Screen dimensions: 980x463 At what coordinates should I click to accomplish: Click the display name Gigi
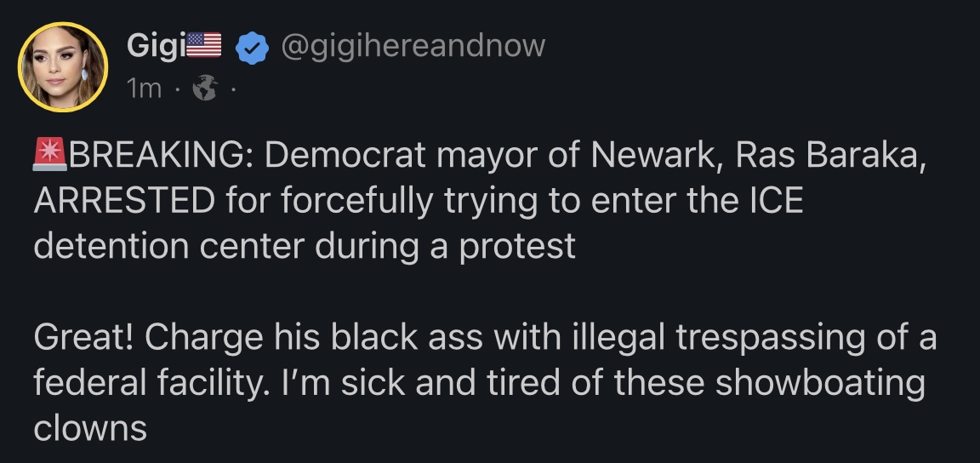click(x=150, y=45)
